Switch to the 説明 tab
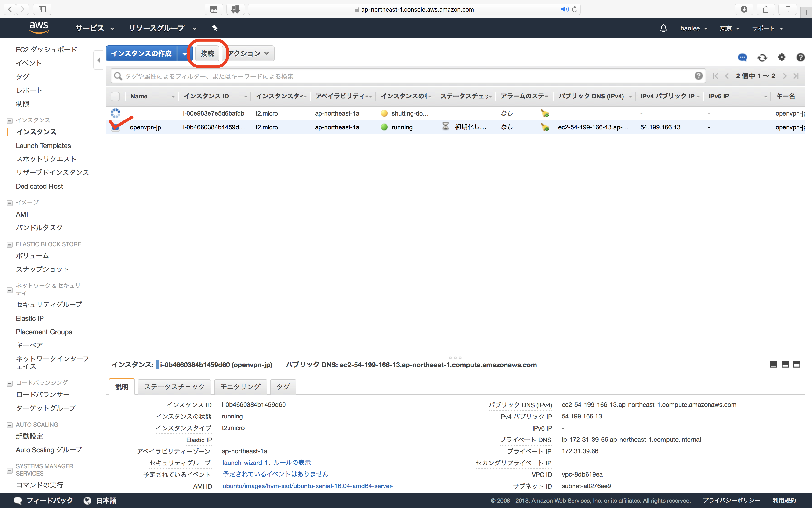The image size is (812, 508). (x=122, y=387)
